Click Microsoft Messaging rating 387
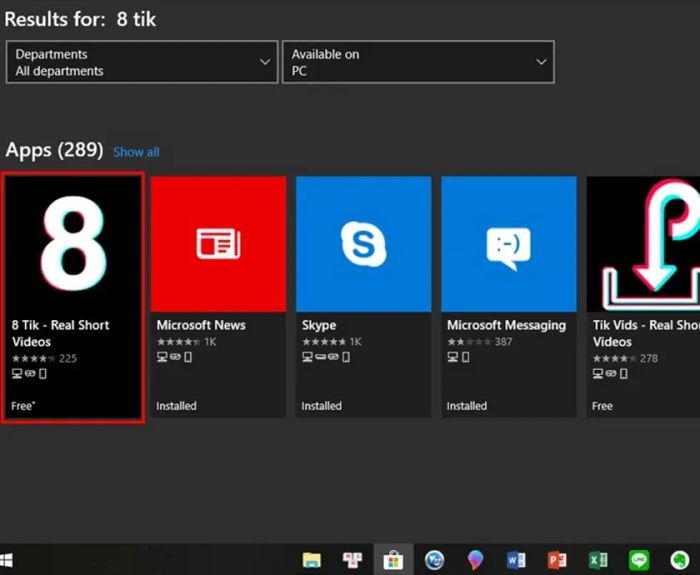The height and width of the screenshot is (575, 700). click(x=480, y=342)
